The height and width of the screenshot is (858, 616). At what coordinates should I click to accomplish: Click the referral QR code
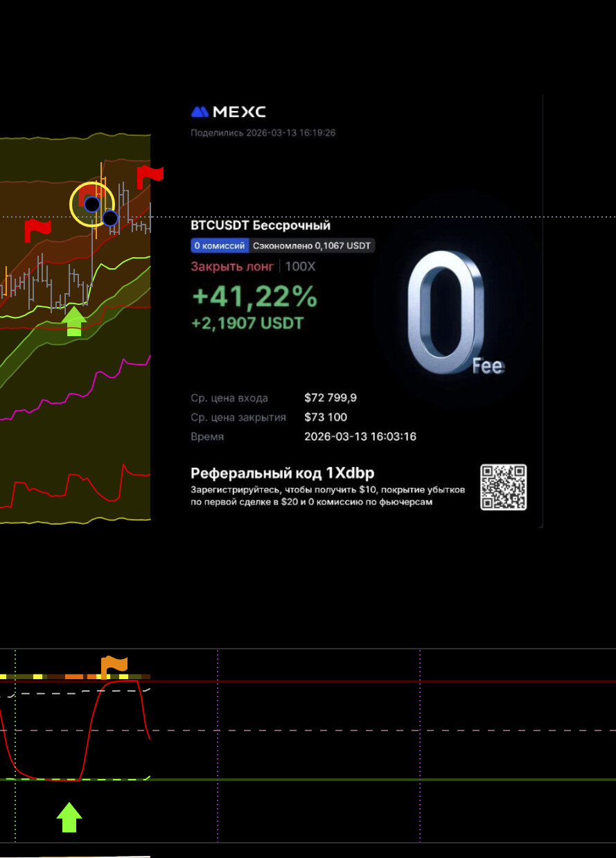[503, 487]
